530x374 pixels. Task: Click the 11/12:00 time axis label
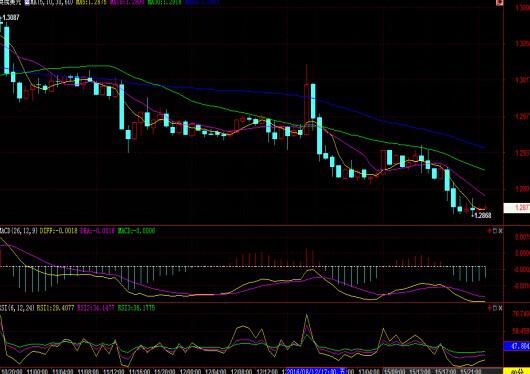tap(115, 371)
